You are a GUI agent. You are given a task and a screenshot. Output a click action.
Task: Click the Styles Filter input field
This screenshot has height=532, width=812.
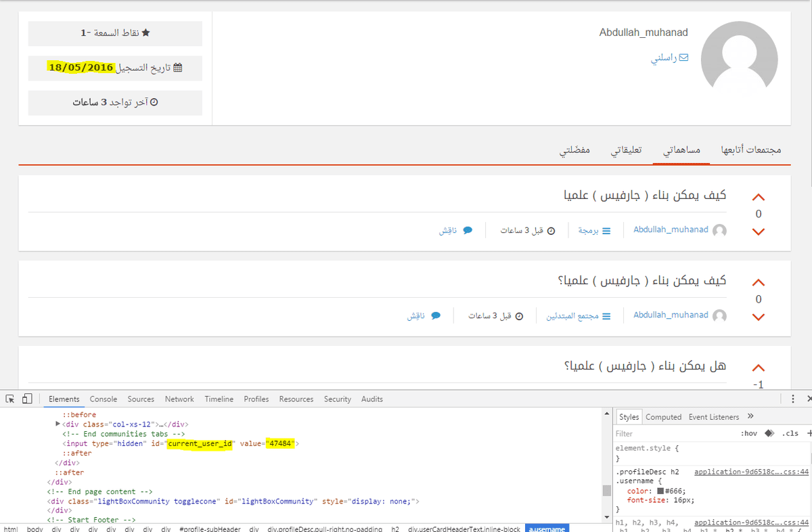point(670,433)
